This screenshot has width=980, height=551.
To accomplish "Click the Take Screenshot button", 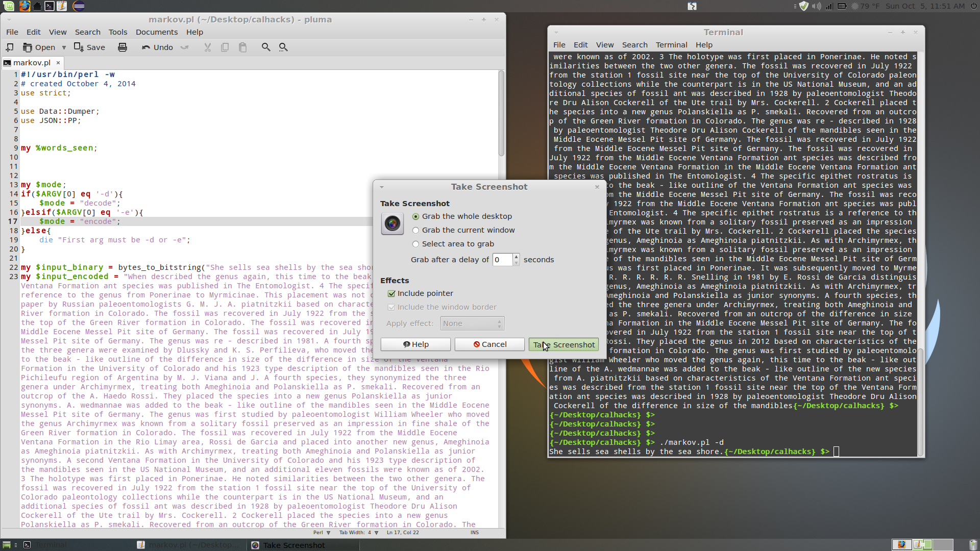I will tap(563, 345).
